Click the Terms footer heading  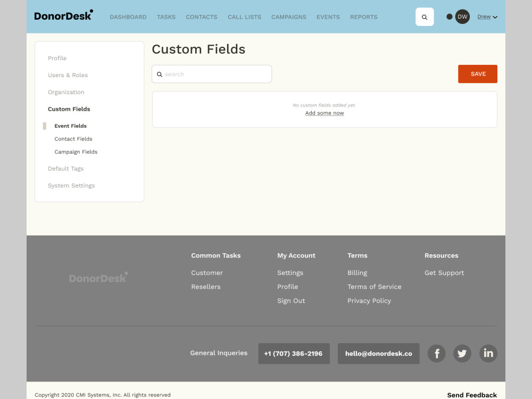click(358, 255)
